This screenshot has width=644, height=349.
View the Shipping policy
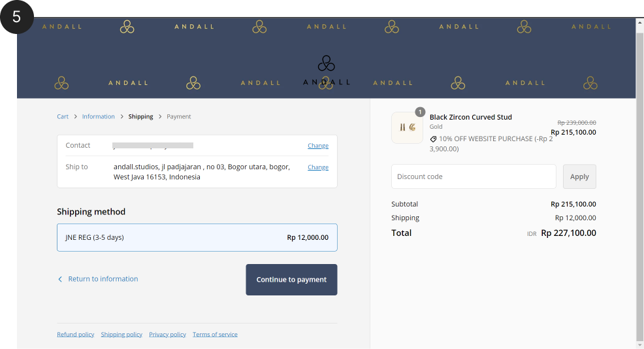pyautogui.click(x=121, y=335)
